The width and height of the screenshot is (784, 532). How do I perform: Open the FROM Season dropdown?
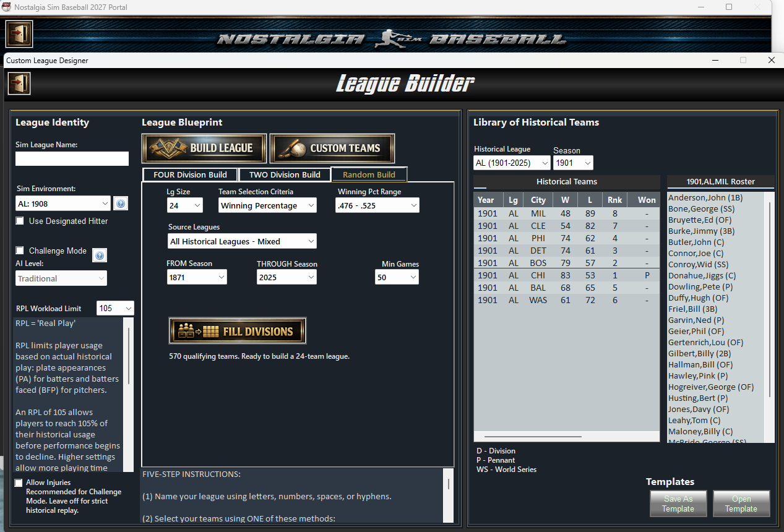[197, 277]
